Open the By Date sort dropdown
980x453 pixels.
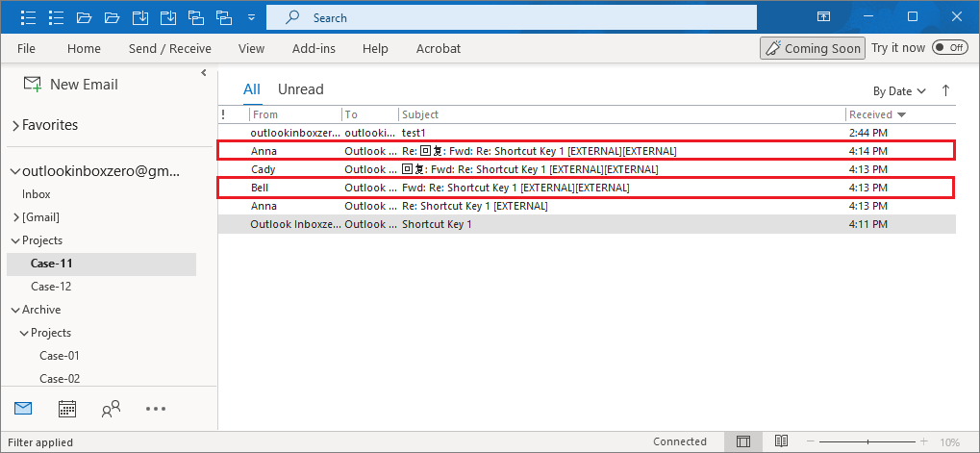click(x=899, y=91)
